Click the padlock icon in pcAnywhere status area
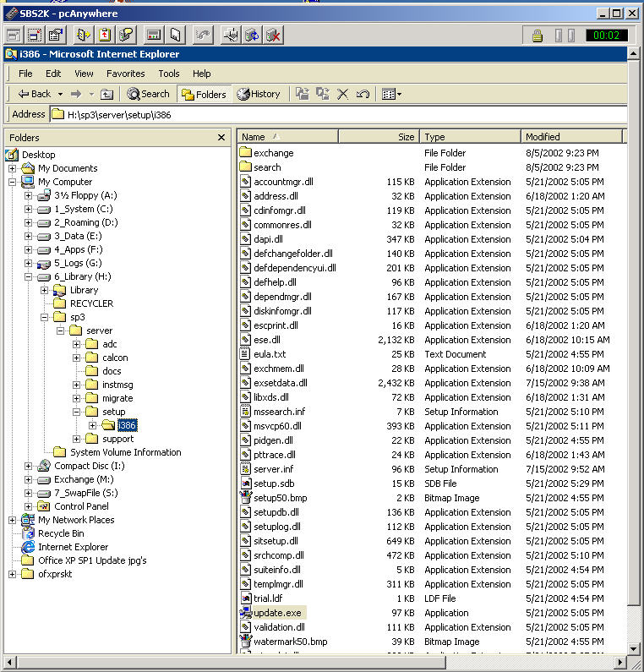Viewport: 644px width, 672px height. point(538,36)
